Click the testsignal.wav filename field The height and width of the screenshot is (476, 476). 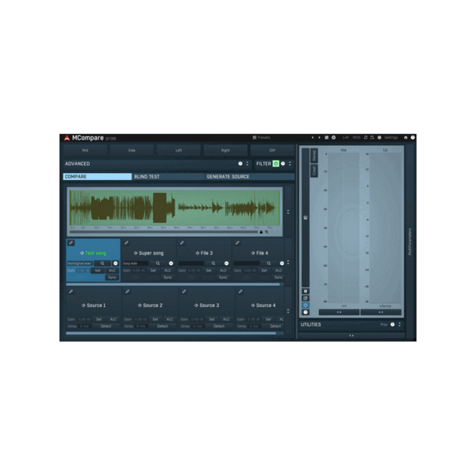80,263
